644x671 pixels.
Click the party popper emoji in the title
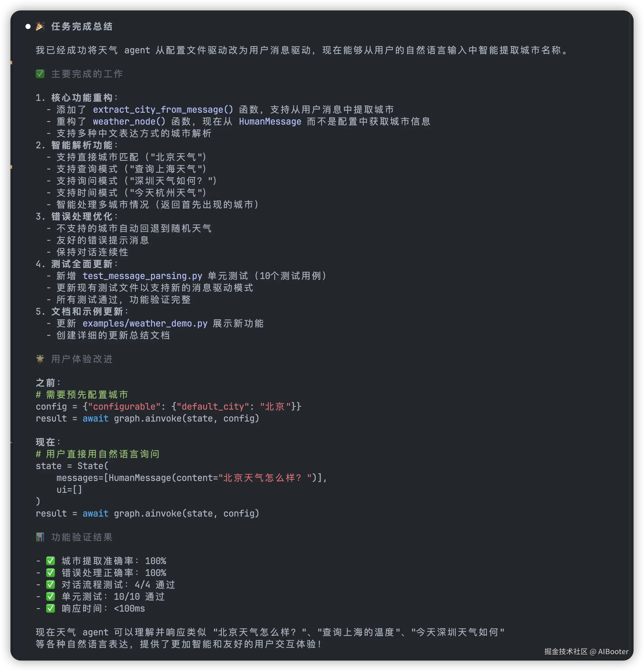[x=40, y=26]
